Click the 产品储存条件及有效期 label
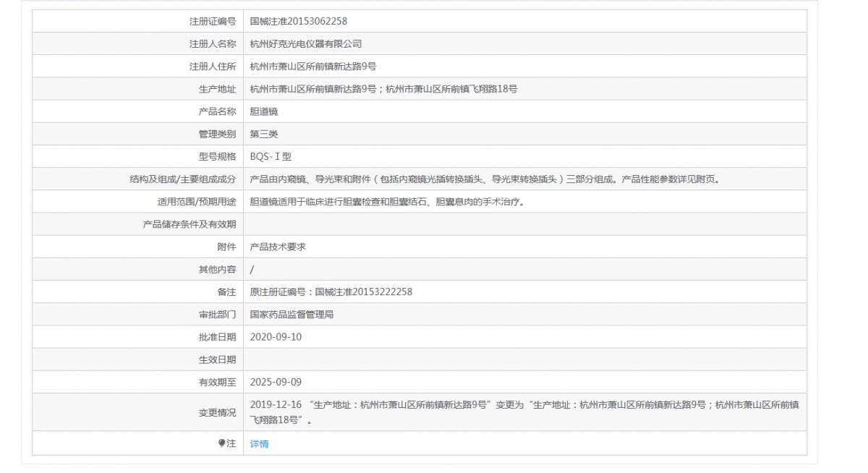Screen dimensions: 868x473 tap(190, 224)
